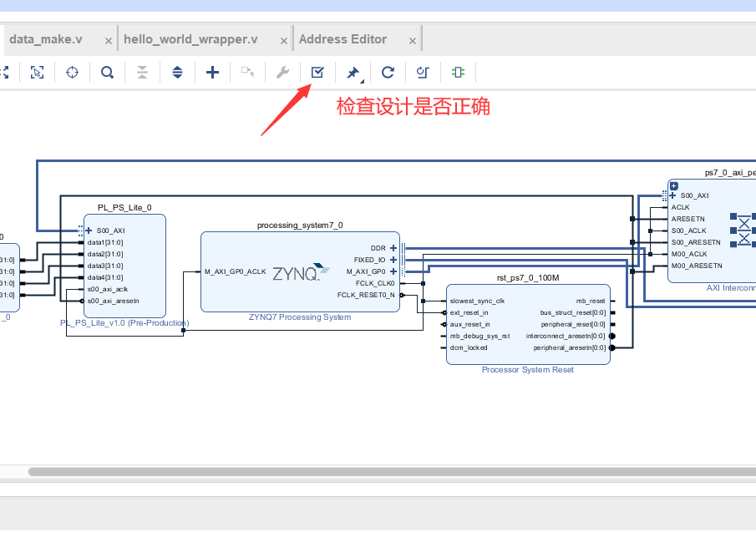Select the processing_system7_0 block title
The width and height of the screenshot is (756, 537).
point(300,225)
